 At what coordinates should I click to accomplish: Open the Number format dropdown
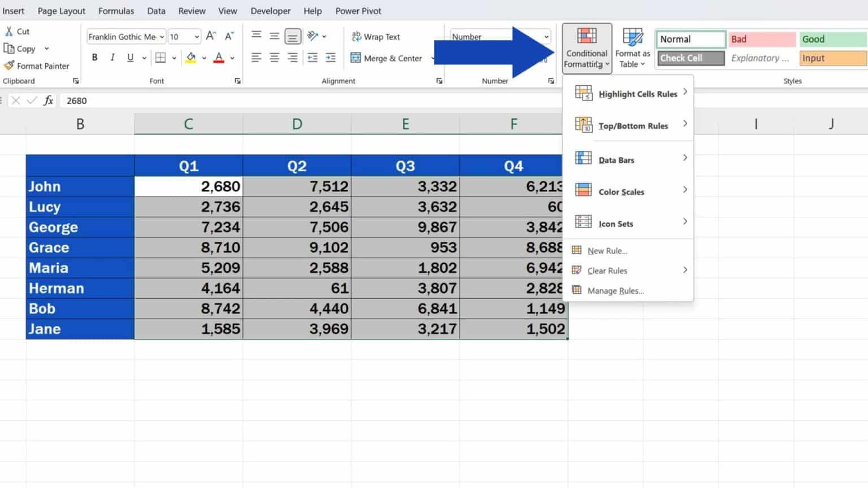pyautogui.click(x=546, y=36)
